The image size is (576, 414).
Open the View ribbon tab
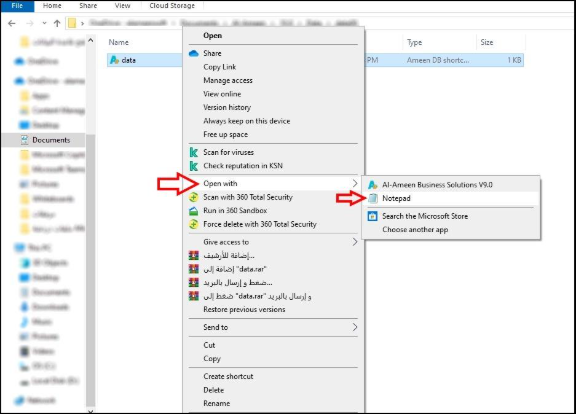[122, 6]
